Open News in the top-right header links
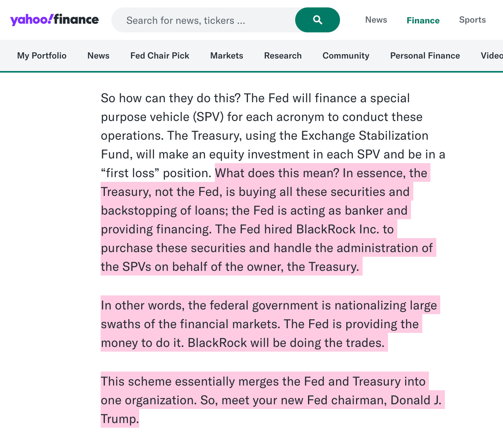Viewport: 503px width, 448px height. point(376,20)
